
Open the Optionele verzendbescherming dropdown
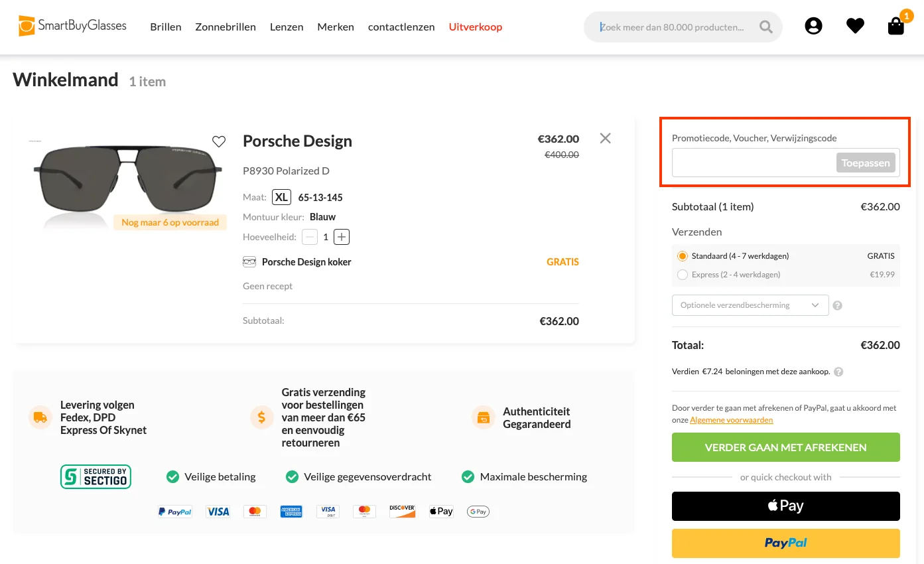coord(750,305)
